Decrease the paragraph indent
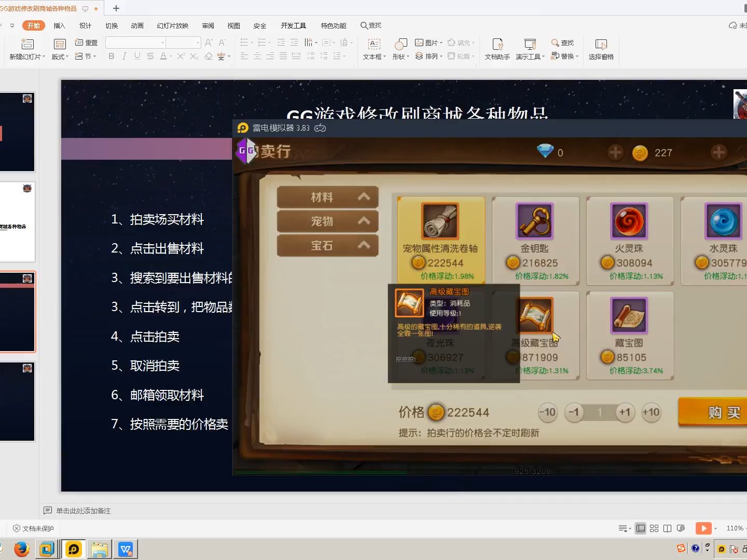This screenshot has width=747, height=560. (x=281, y=43)
